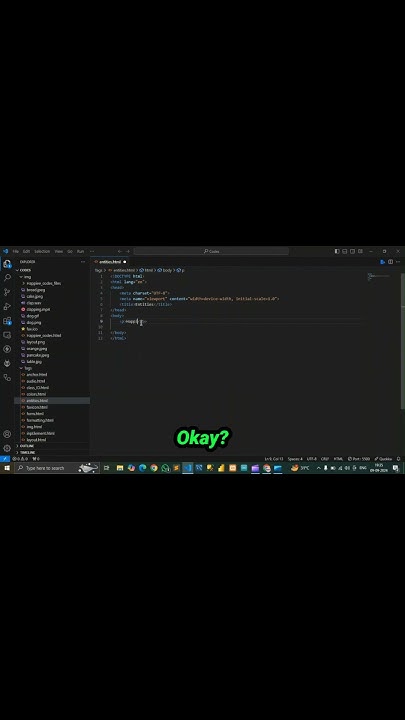Open the Go menu

click(x=70, y=251)
